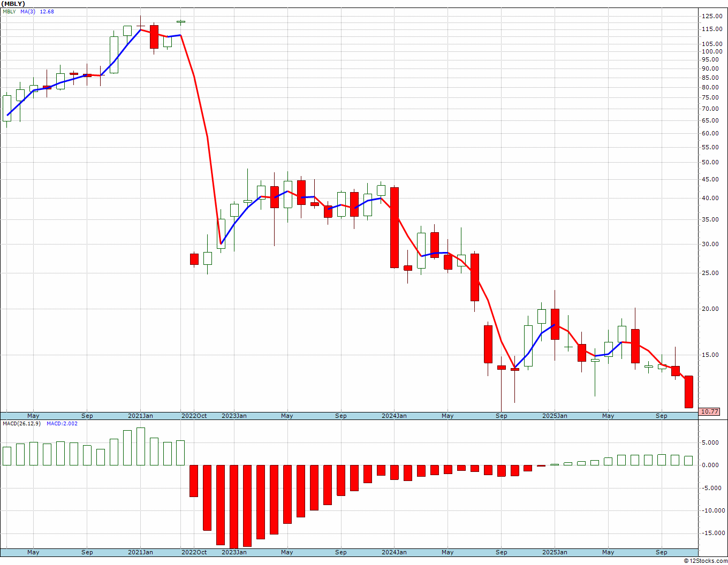Click 2025Jan on the MACD panel time axis

tap(555, 552)
